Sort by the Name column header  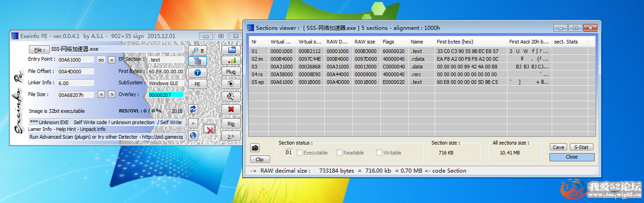click(x=421, y=42)
